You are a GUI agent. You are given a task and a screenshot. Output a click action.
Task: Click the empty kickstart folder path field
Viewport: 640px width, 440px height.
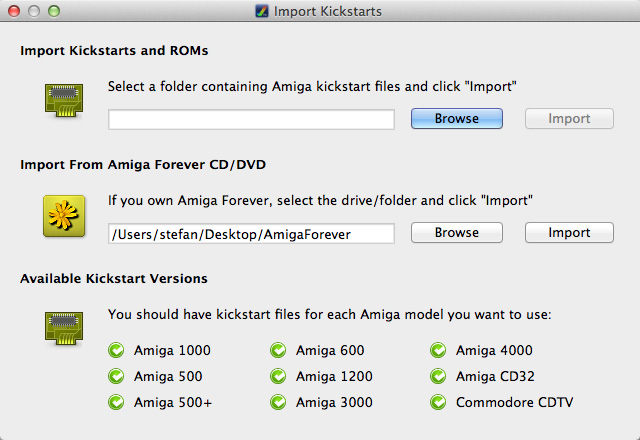(x=251, y=119)
